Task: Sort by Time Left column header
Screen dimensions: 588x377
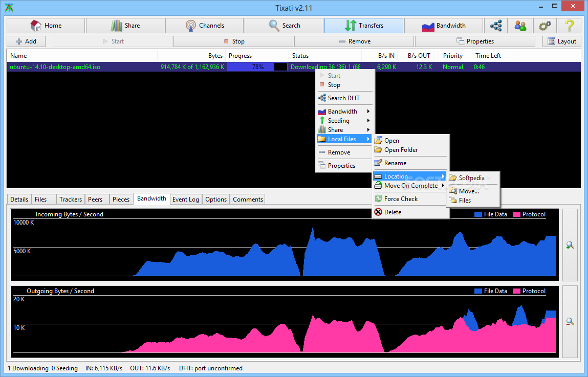Action: pos(494,55)
